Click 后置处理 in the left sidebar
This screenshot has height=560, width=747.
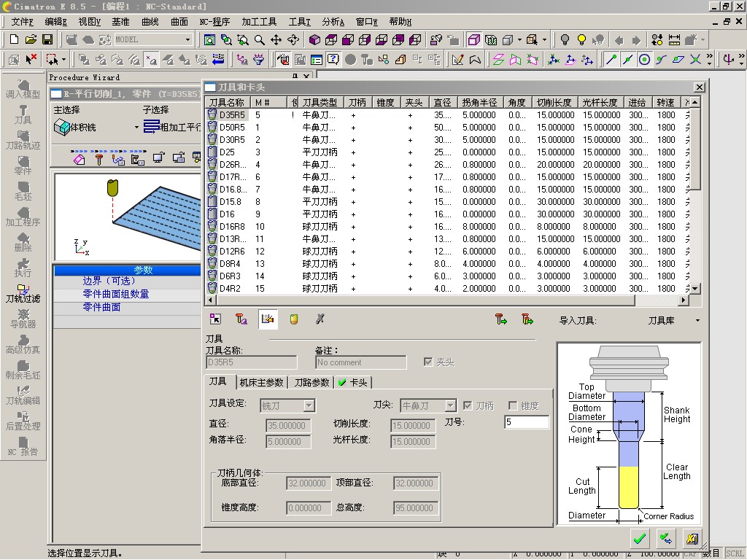[x=23, y=421]
